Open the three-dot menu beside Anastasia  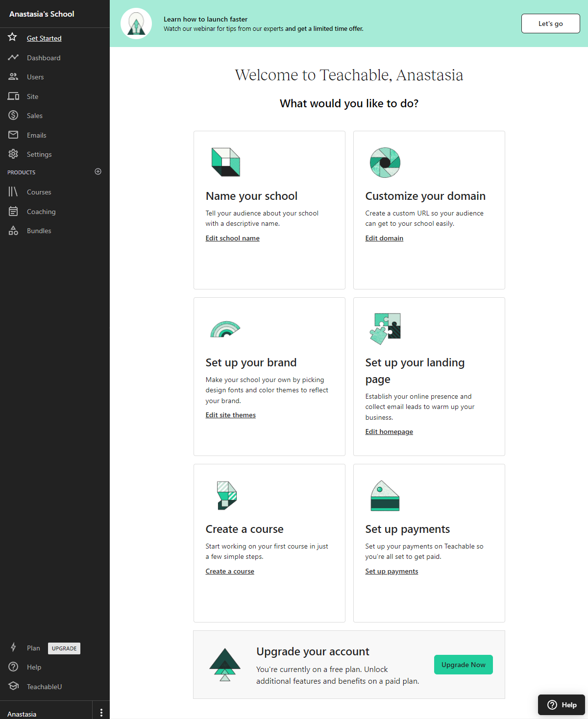pyautogui.click(x=101, y=713)
